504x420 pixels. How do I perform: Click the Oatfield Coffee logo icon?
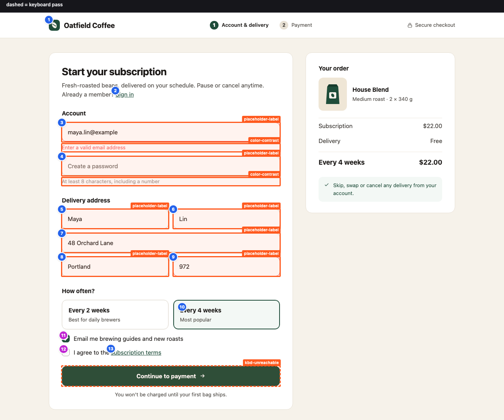point(54,25)
